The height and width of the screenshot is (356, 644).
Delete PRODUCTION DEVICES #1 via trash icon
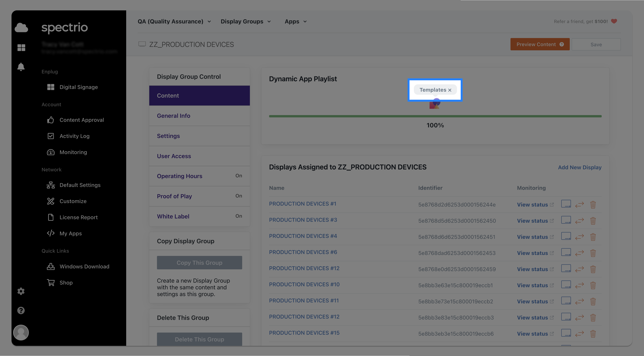pos(593,204)
